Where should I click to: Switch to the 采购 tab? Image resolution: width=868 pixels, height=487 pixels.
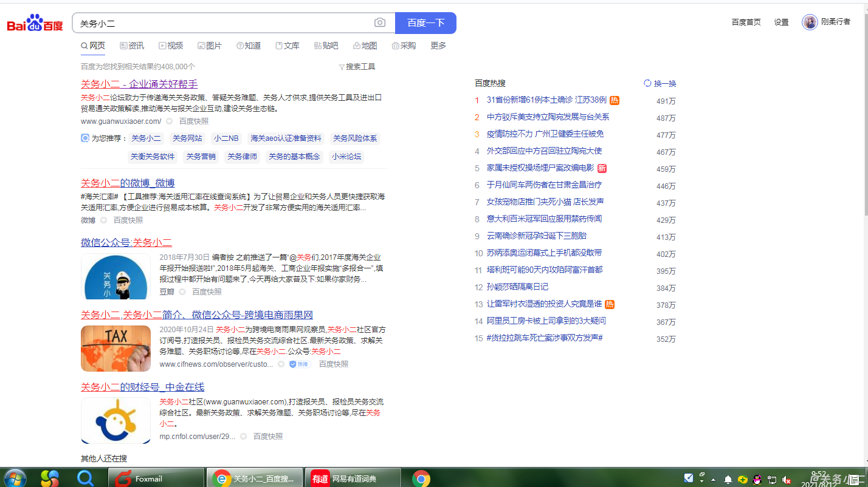pos(404,46)
